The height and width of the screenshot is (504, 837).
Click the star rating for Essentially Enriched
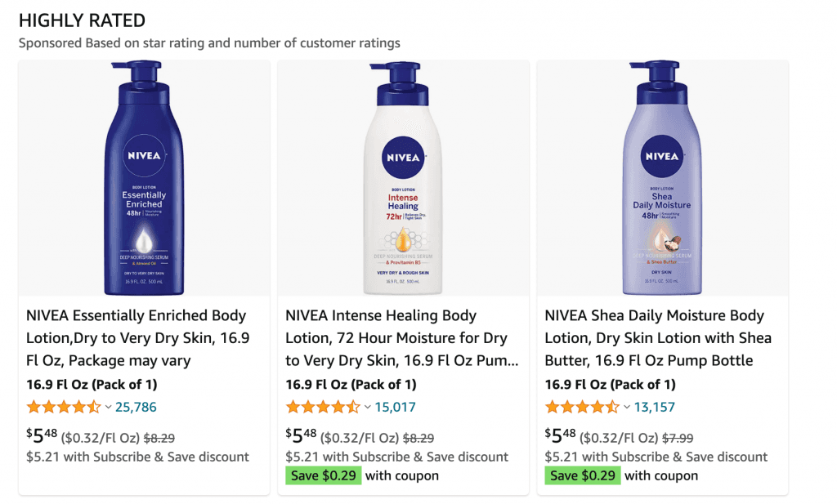[64, 407]
